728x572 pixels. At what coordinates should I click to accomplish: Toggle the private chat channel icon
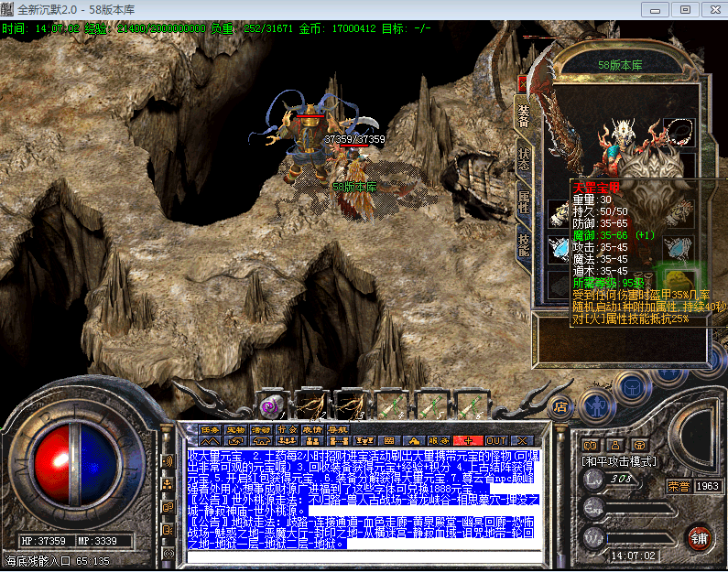168,507
